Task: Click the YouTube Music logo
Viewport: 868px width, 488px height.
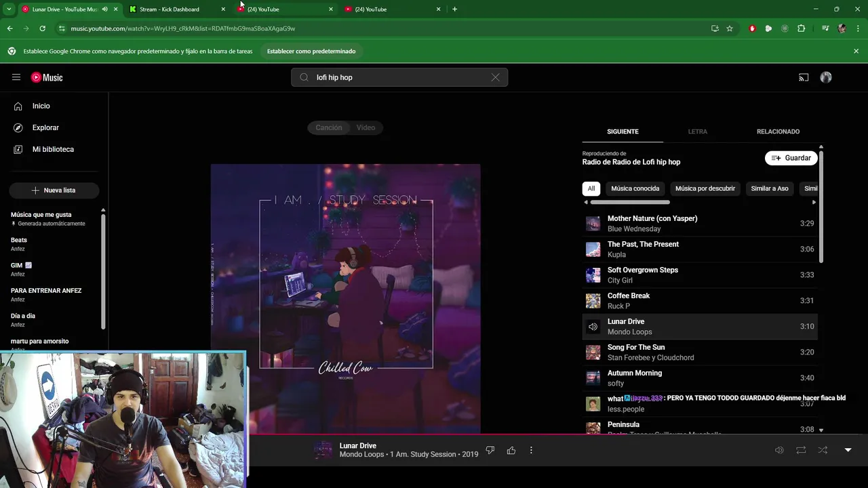Action: pos(47,77)
